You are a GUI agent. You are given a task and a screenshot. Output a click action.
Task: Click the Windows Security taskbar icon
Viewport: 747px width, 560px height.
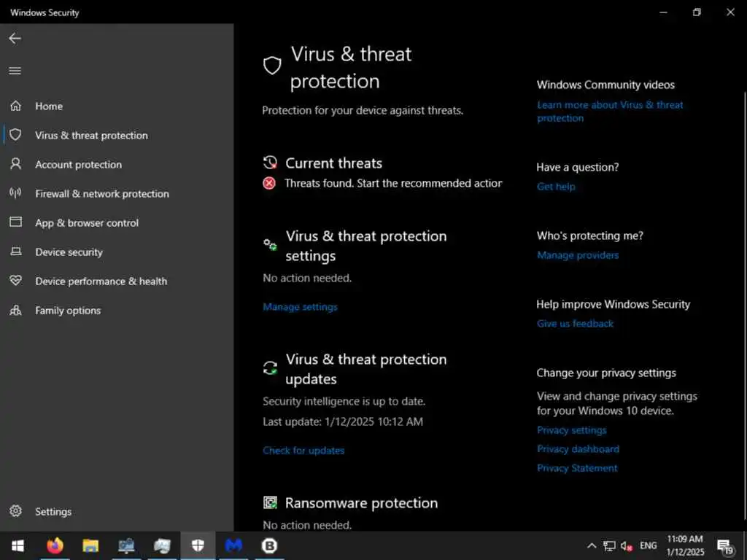tap(198, 545)
